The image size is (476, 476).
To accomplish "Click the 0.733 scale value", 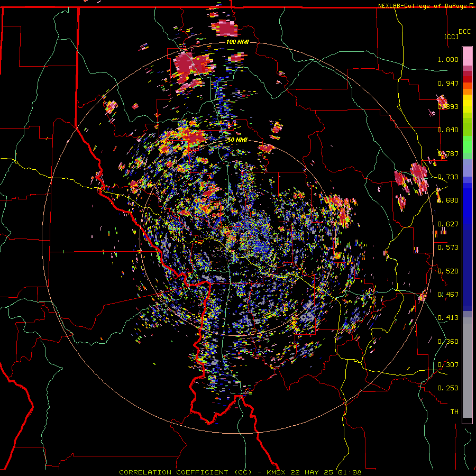I will click(448, 177).
